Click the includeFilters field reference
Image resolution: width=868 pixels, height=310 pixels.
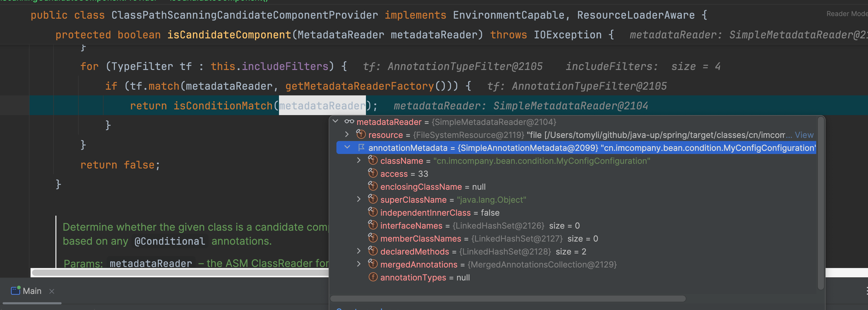[x=285, y=66]
